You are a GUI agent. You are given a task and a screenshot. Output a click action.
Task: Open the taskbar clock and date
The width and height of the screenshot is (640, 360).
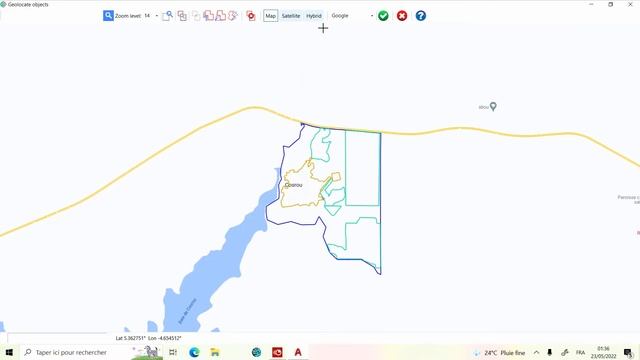coord(603,353)
